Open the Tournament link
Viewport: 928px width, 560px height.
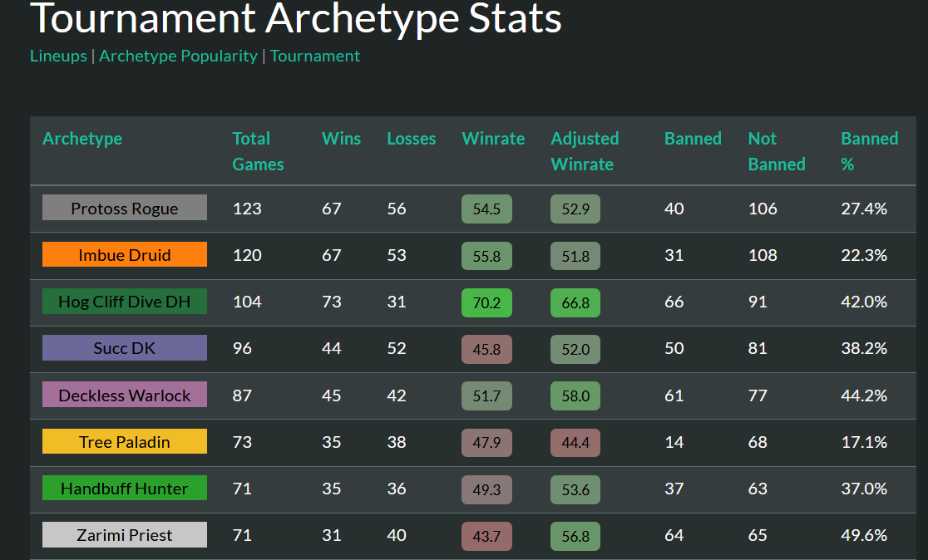pyautogui.click(x=315, y=56)
